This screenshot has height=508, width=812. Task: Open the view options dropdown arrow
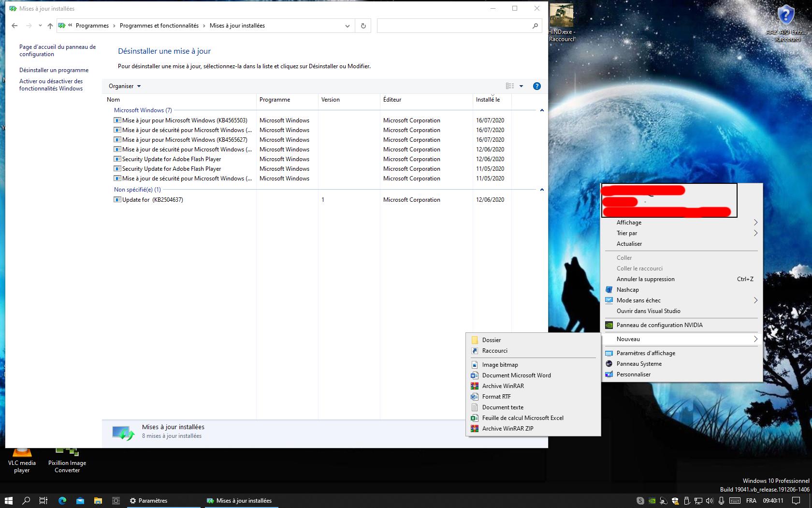tap(521, 86)
